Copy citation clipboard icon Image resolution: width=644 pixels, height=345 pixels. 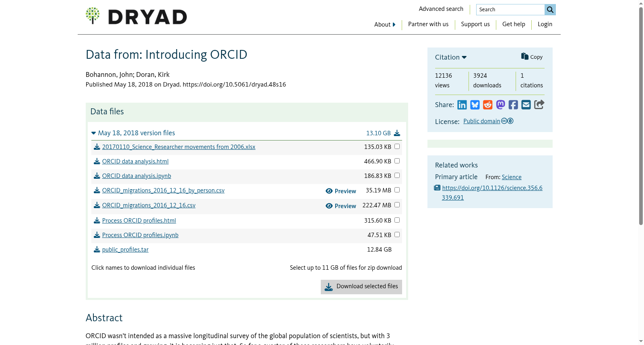[x=524, y=56]
